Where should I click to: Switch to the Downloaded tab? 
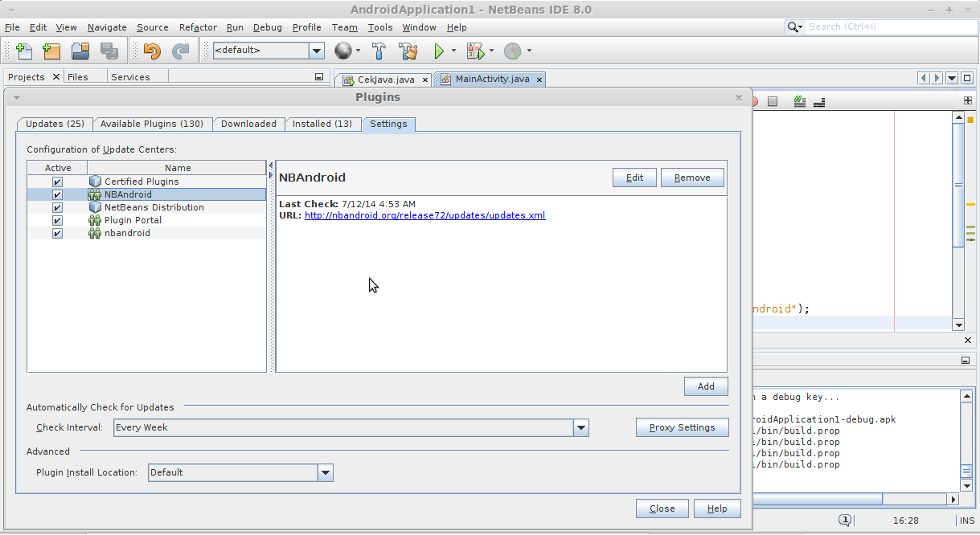click(248, 124)
